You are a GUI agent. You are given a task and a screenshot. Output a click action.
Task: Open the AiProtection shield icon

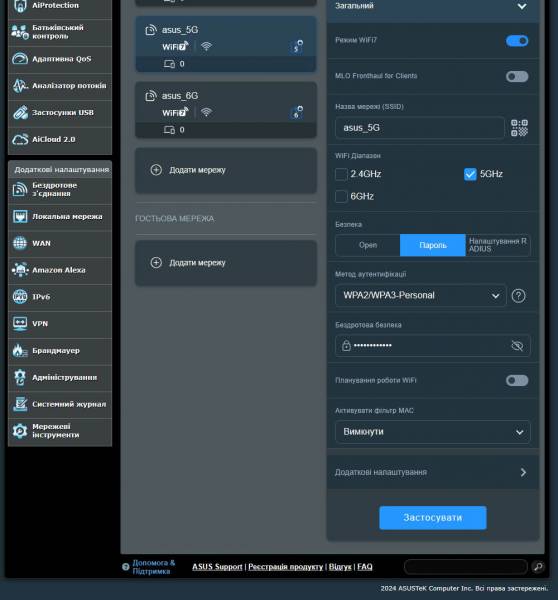click(x=20, y=5)
